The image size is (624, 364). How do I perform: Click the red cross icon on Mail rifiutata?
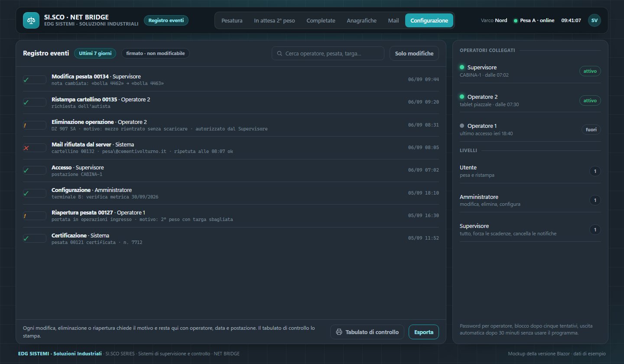[x=26, y=148]
